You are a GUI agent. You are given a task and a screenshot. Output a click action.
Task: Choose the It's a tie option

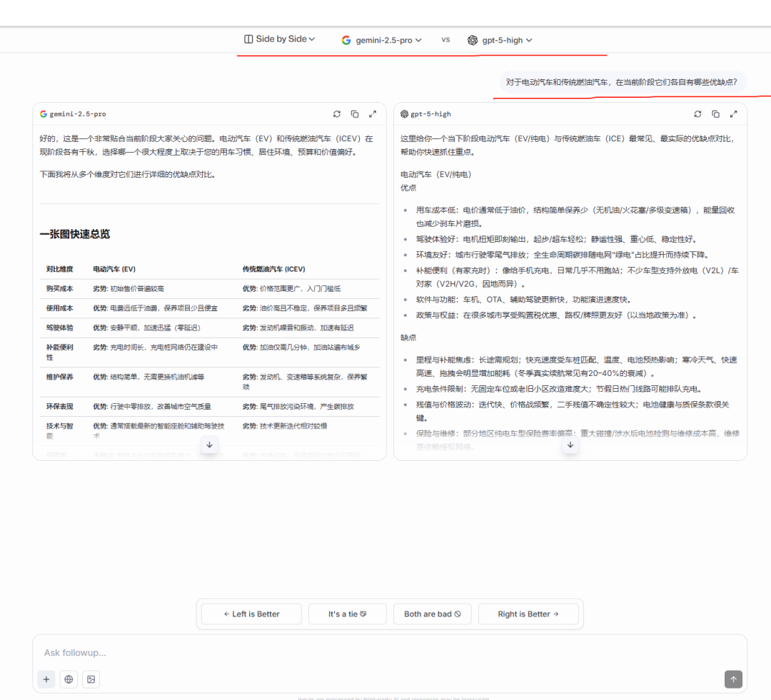tap(347, 614)
